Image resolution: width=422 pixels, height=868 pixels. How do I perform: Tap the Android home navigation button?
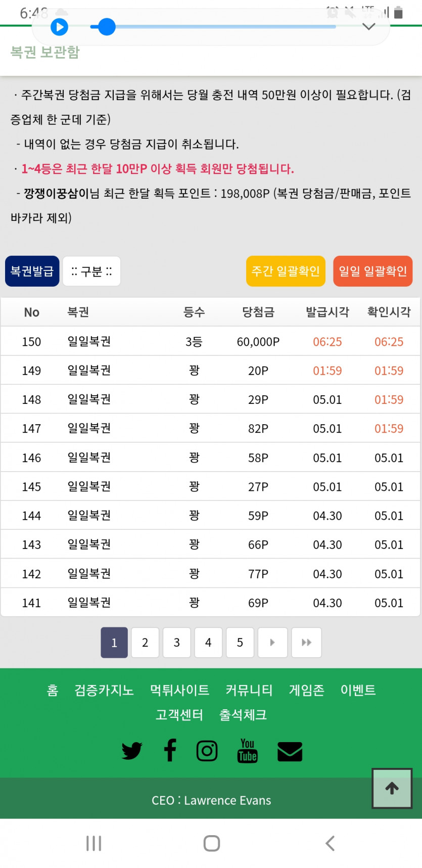tap(212, 843)
